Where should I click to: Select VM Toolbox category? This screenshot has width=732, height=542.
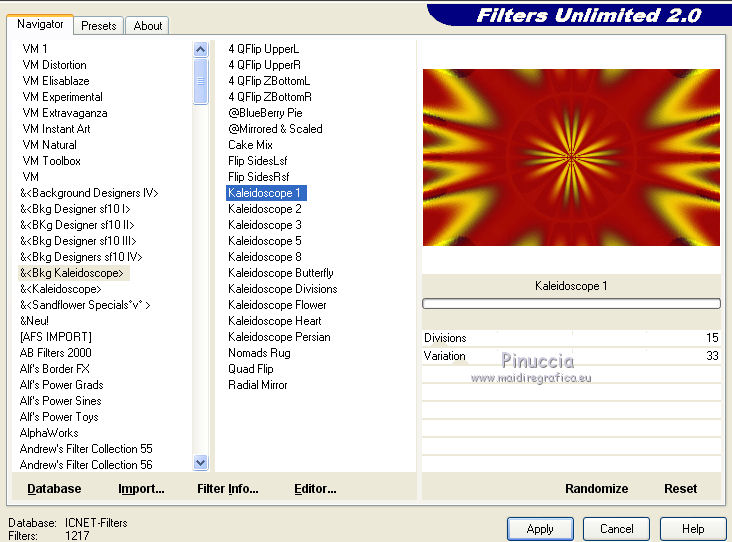click(51, 161)
